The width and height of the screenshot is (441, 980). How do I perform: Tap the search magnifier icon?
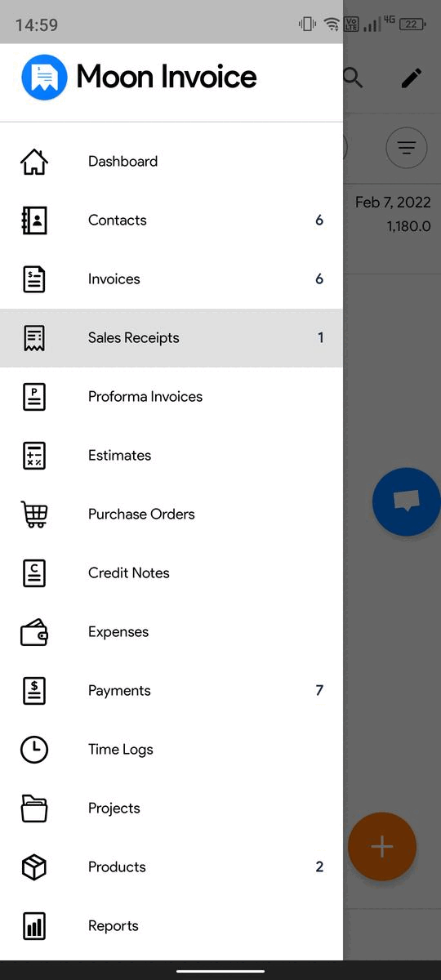[352, 78]
